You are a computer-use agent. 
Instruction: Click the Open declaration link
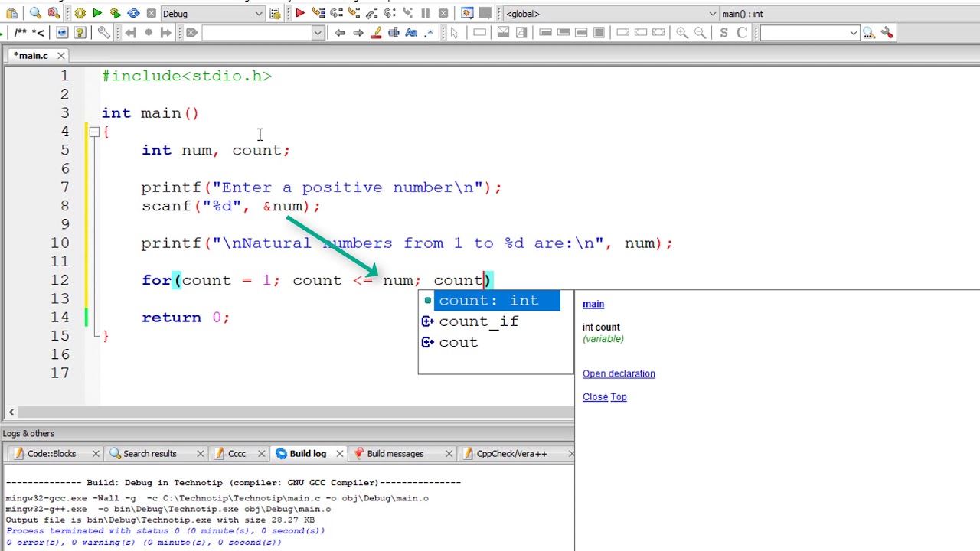click(x=619, y=373)
